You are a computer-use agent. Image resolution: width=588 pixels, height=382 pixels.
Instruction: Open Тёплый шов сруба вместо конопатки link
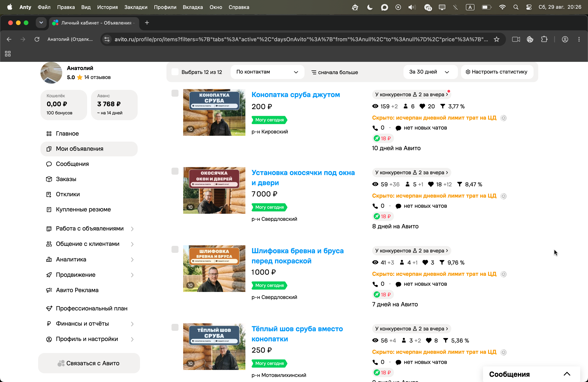click(x=297, y=334)
